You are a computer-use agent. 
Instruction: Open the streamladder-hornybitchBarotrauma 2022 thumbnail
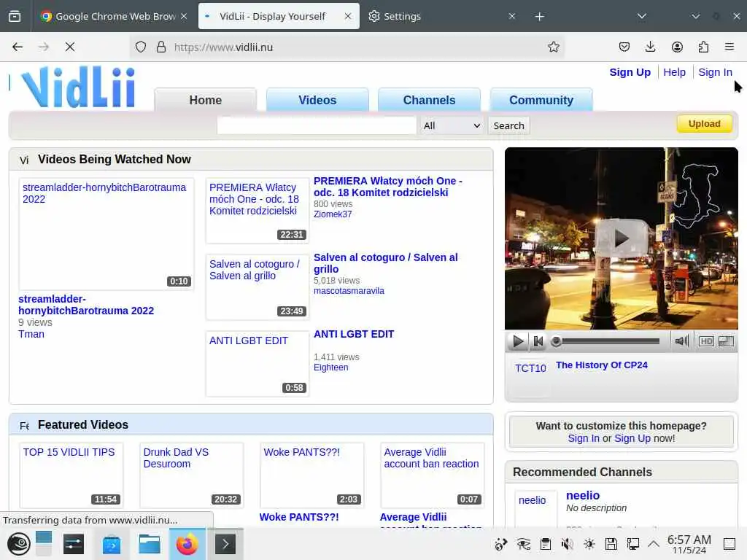click(x=107, y=234)
